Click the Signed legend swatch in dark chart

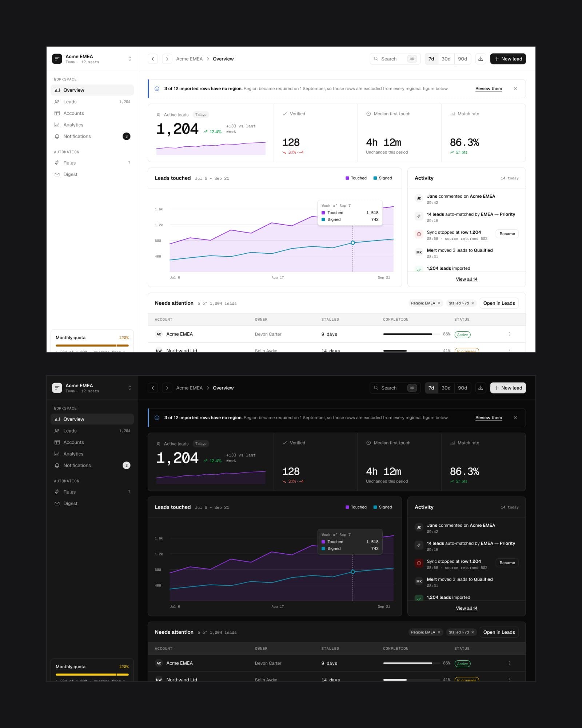[x=375, y=507]
